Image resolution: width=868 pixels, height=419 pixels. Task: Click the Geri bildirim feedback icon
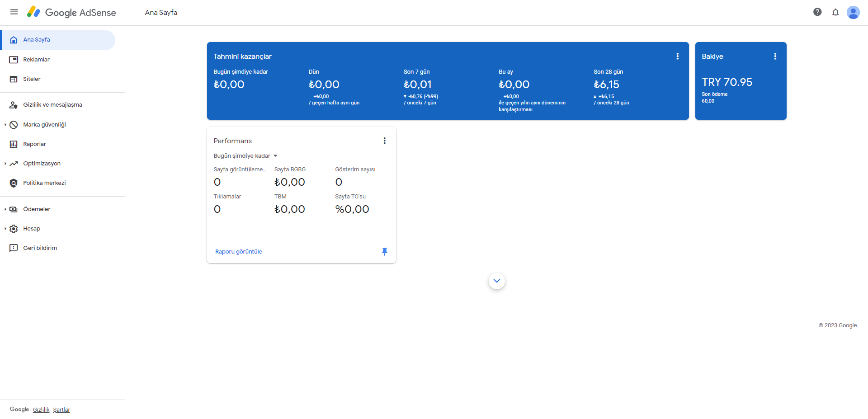[14, 248]
